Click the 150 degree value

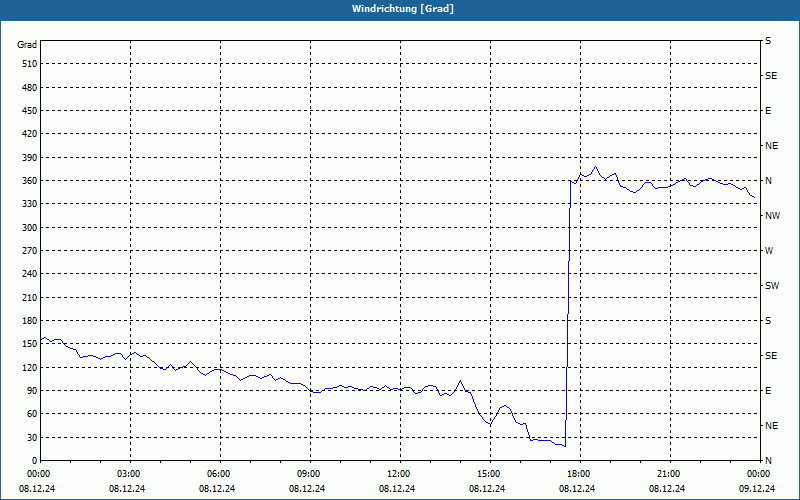30,343
